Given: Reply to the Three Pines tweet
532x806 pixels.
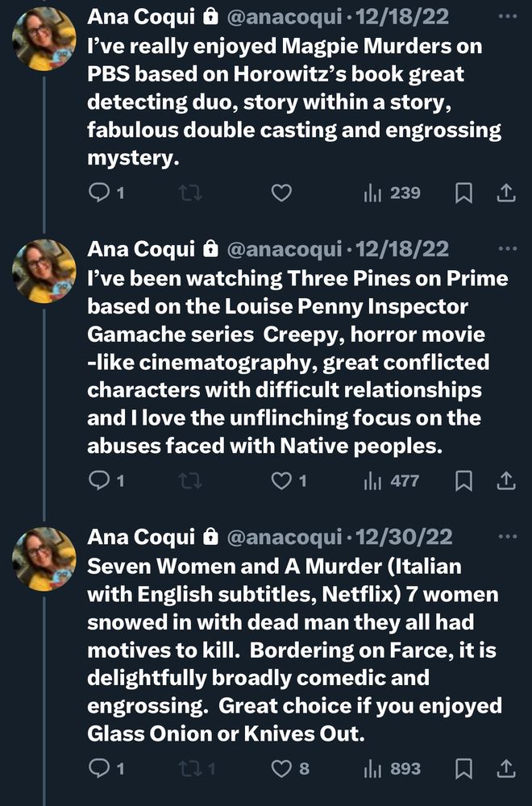Looking at the screenshot, I should point(98,481).
